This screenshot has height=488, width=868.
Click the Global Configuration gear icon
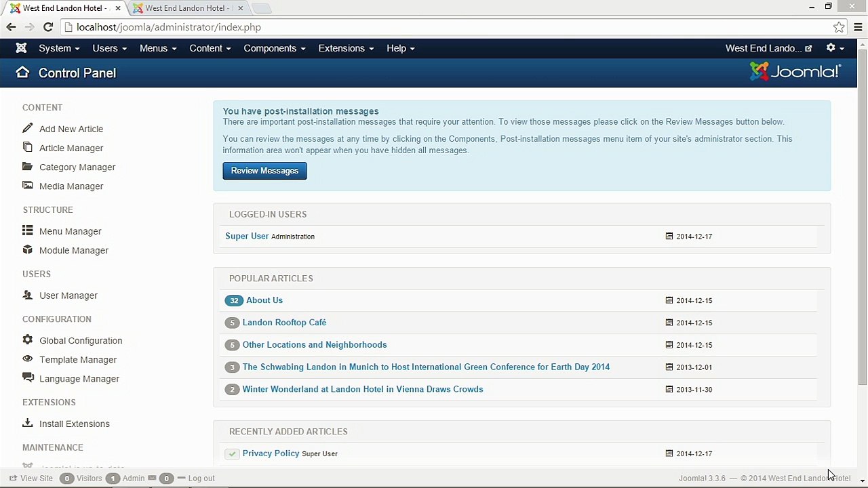(x=27, y=340)
